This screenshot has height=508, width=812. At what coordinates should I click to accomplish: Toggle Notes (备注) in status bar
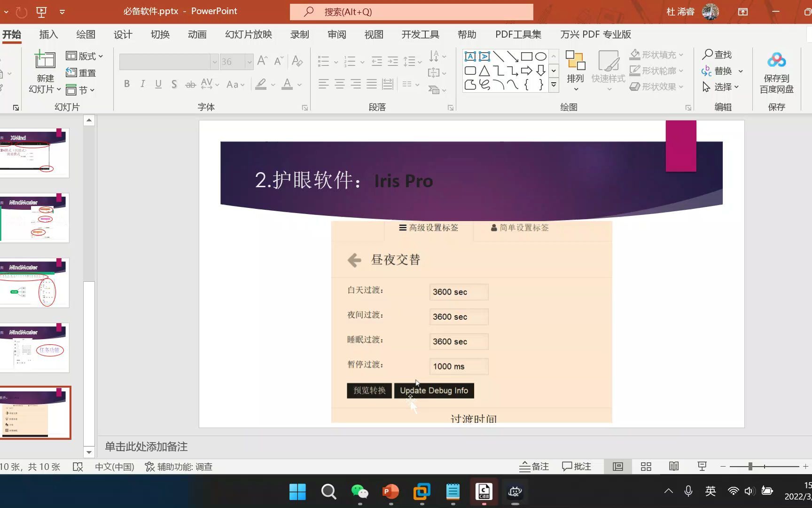coord(534,467)
